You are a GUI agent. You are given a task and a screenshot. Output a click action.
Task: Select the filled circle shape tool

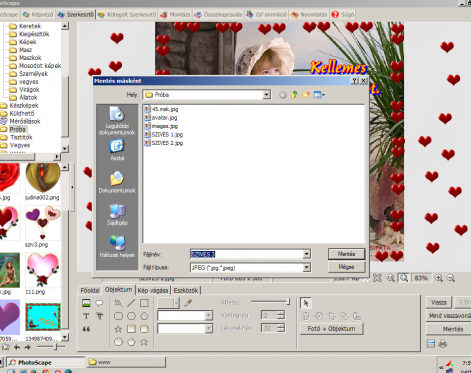118,342
